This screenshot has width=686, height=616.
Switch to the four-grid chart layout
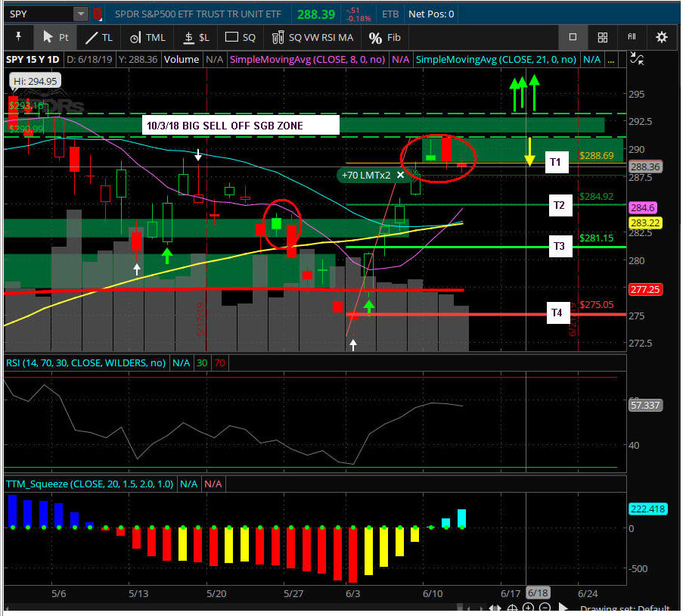tap(603, 37)
